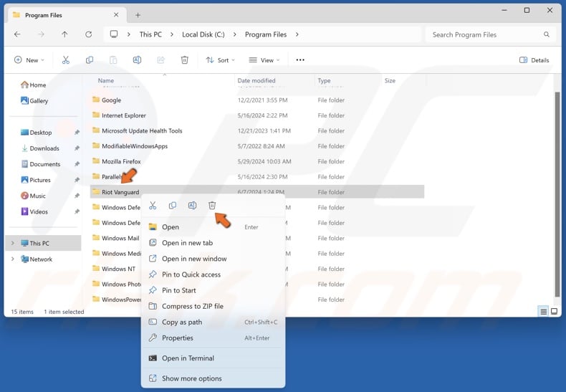Switch to large thumbnails view icon

tap(555, 312)
